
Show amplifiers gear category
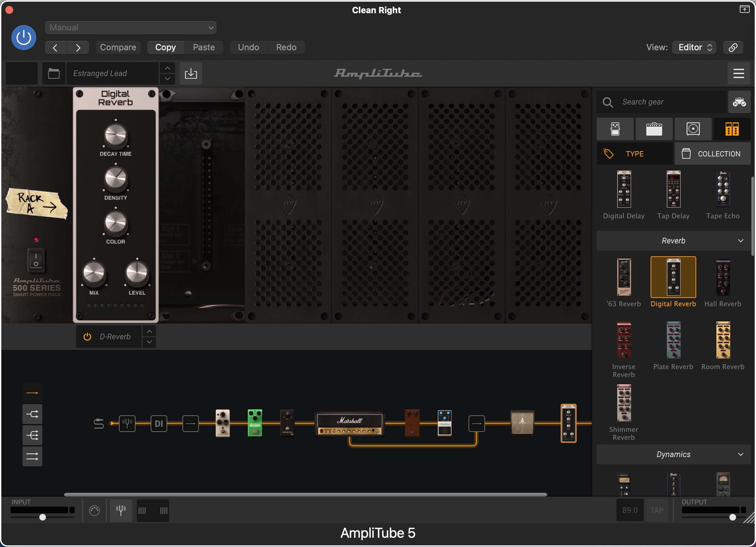coord(654,129)
